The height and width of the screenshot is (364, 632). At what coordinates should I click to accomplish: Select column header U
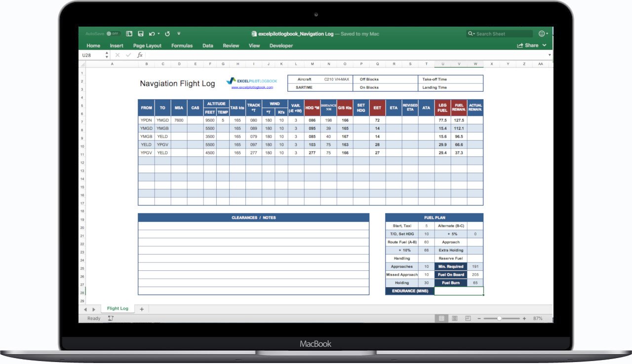(442, 64)
